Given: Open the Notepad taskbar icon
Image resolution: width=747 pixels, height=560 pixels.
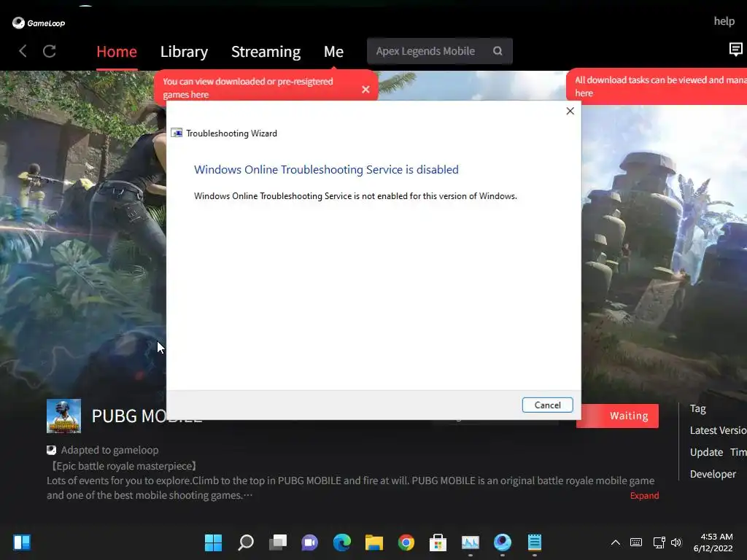Looking at the screenshot, I should click(535, 542).
